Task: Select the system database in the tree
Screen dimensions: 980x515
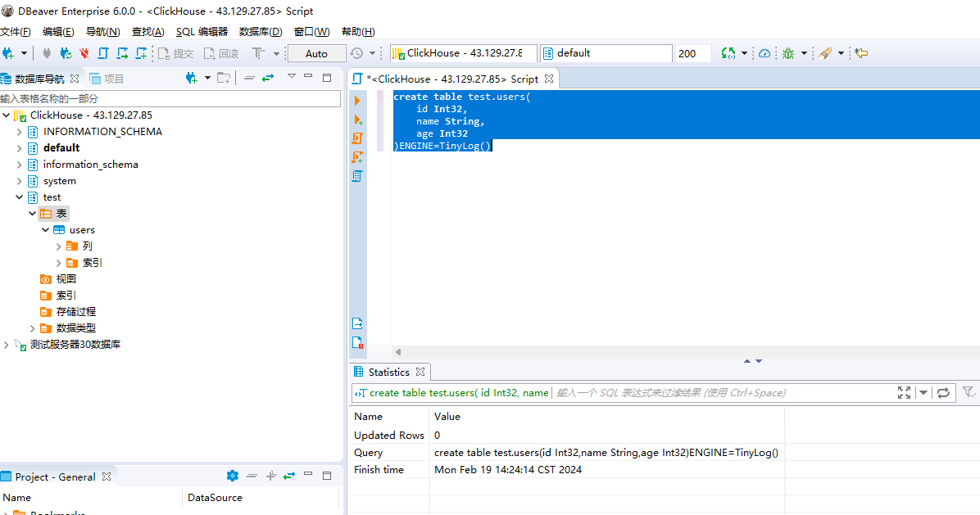Action: coord(59,181)
